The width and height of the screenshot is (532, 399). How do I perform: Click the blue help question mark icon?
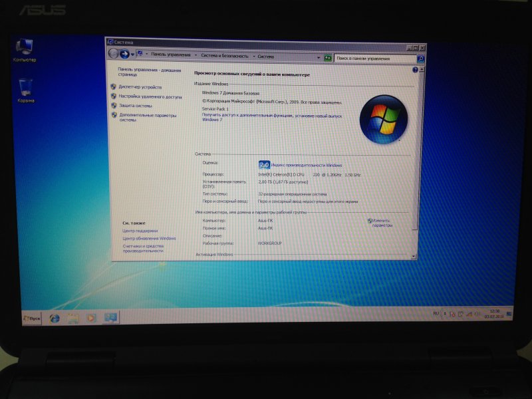[415, 69]
